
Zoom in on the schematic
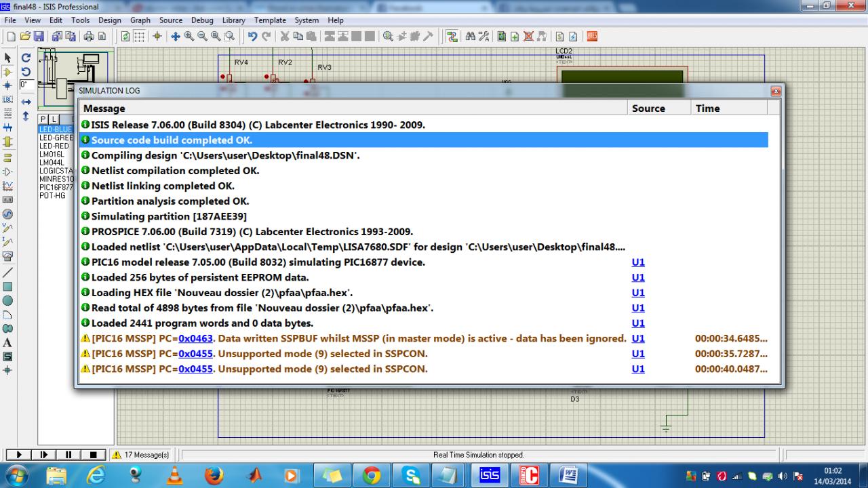pyautogui.click(x=189, y=36)
